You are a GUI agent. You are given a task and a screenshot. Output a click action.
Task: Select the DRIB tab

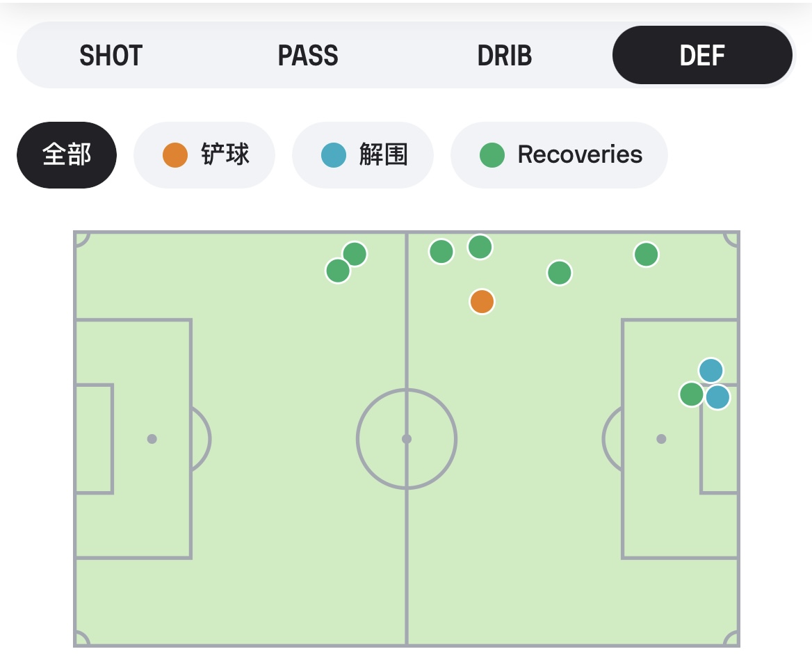click(505, 56)
